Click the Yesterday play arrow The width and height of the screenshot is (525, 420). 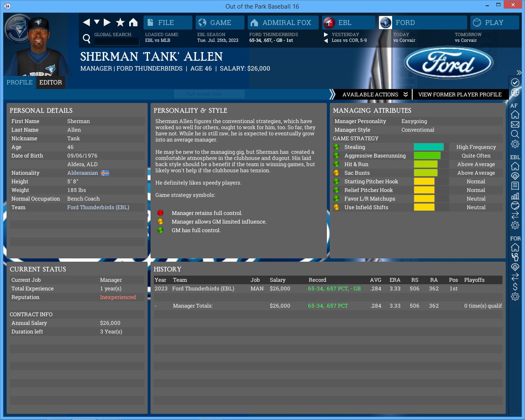coord(326,34)
